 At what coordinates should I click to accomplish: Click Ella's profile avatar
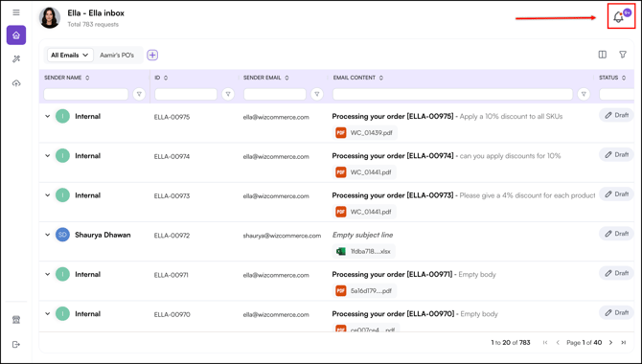point(50,17)
